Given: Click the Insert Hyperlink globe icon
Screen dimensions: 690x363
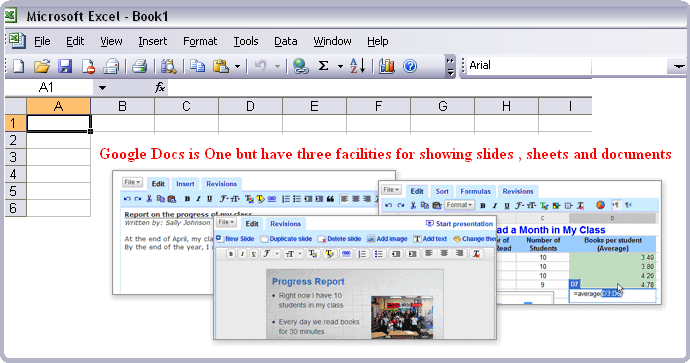Looking at the screenshot, I should pyautogui.click(x=301, y=66).
